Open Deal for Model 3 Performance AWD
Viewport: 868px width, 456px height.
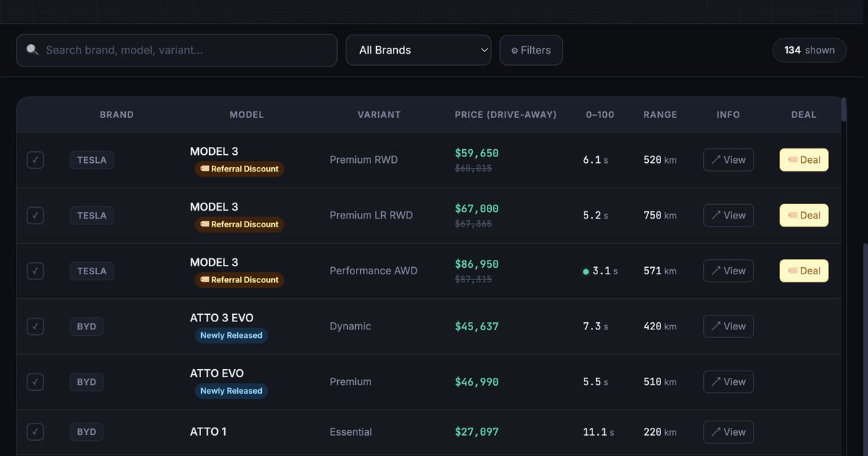point(804,271)
